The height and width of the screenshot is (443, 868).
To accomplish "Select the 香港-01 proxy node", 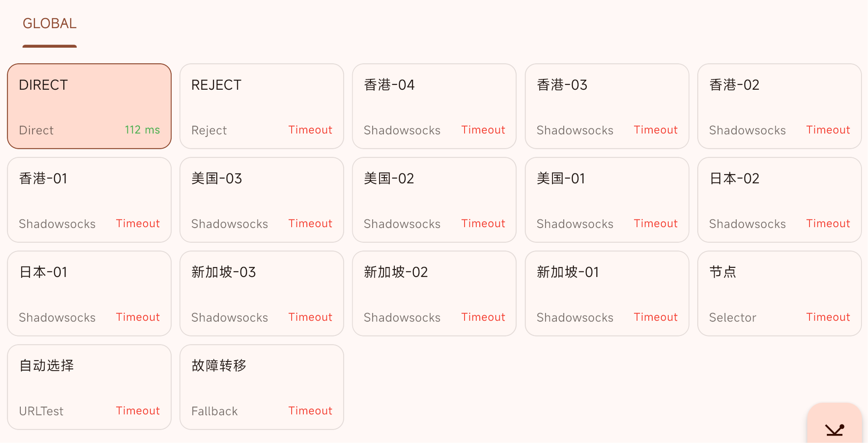I will tap(89, 200).
